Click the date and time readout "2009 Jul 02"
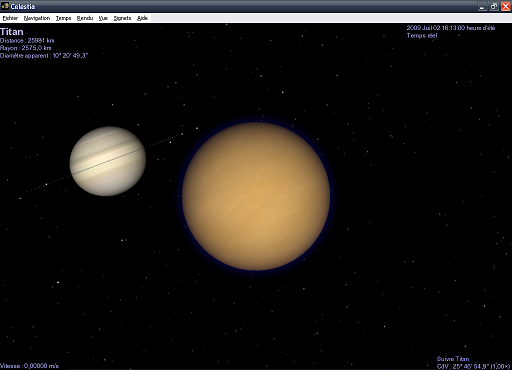Image resolution: width=512 pixels, height=370 pixels. pos(451,28)
